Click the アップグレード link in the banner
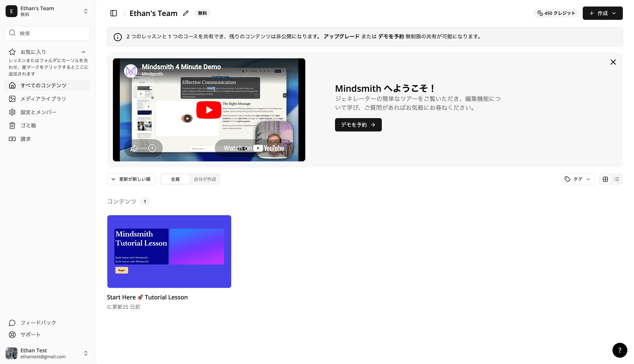Image resolution: width=634 pixels, height=364 pixels. (341, 37)
